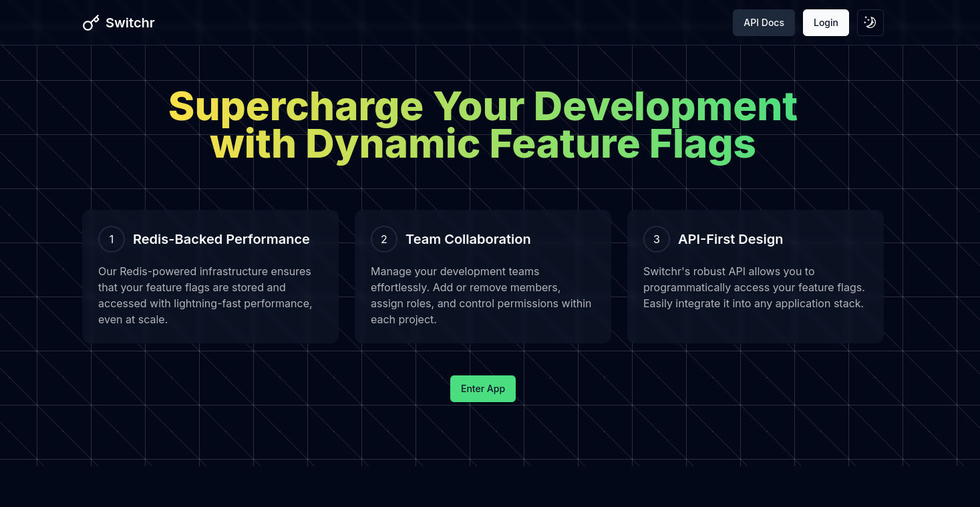Screen dimensions: 980x507
Task: Click the Supercharge Your Development headline
Action: pos(483,125)
